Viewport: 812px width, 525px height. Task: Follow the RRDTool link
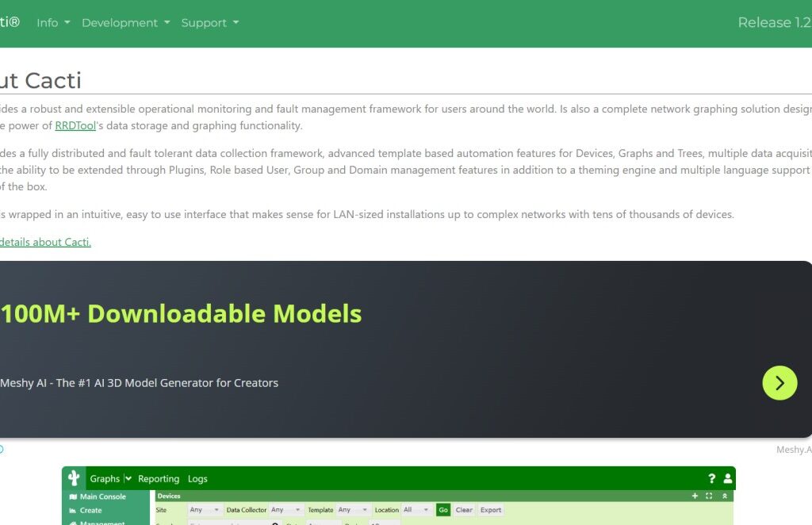coord(75,126)
